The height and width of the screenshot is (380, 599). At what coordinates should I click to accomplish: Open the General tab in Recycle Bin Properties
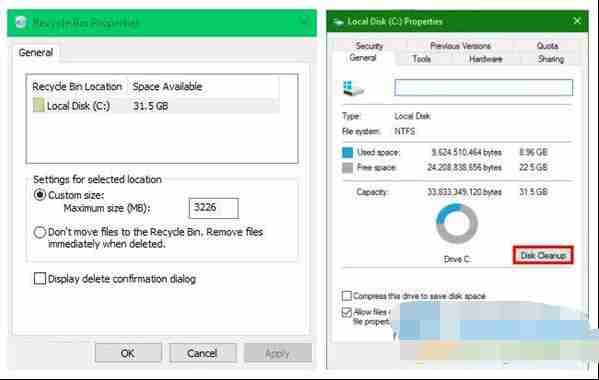[36, 52]
